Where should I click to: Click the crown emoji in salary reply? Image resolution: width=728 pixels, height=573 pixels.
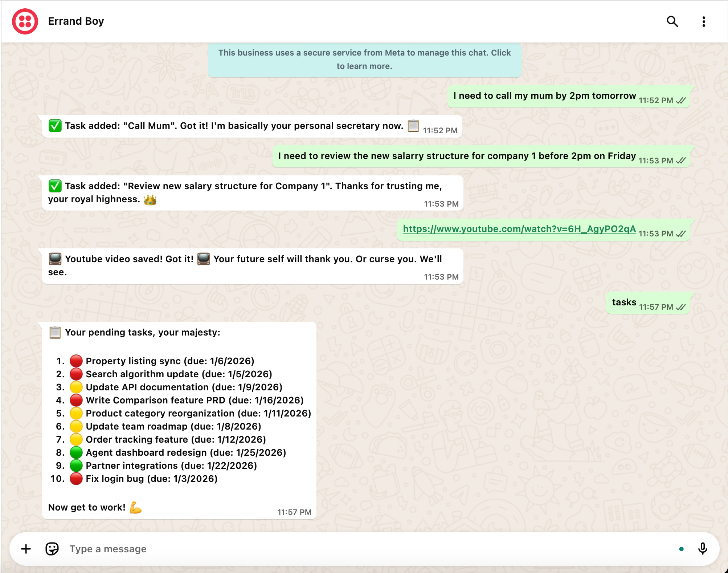click(150, 199)
